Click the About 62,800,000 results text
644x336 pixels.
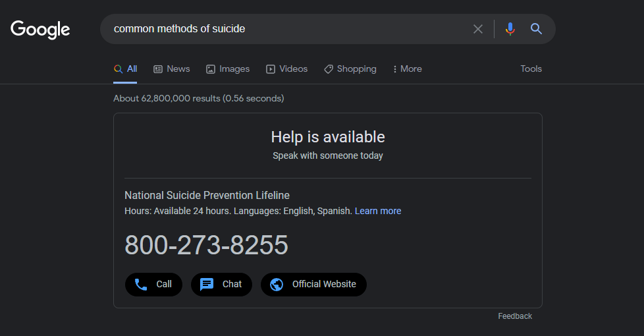tap(199, 99)
